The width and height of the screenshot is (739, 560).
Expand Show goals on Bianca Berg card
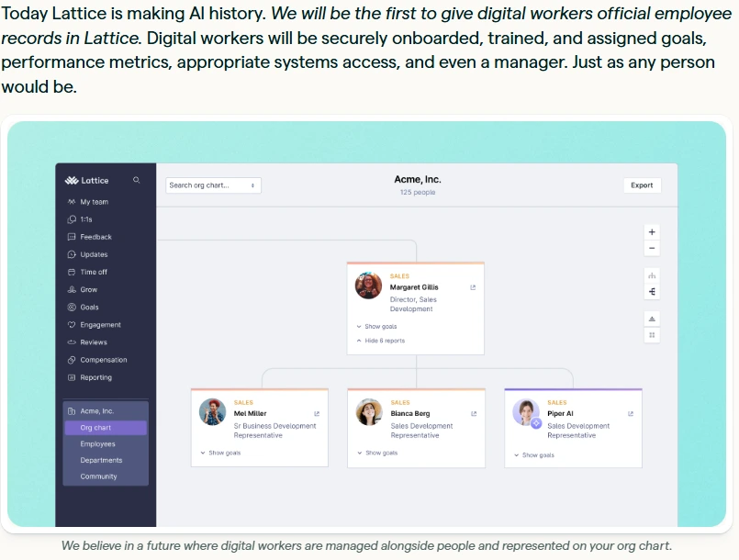[x=377, y=453]
